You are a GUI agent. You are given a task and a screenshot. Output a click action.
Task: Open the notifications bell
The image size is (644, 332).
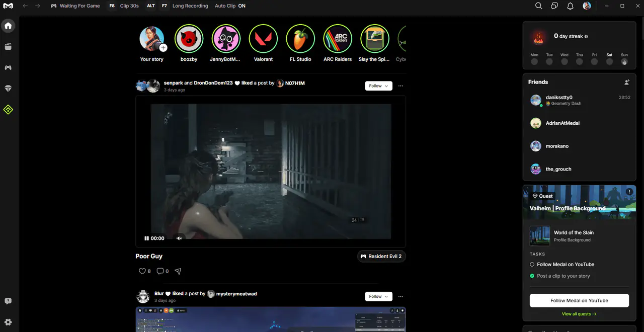[571, 6]
